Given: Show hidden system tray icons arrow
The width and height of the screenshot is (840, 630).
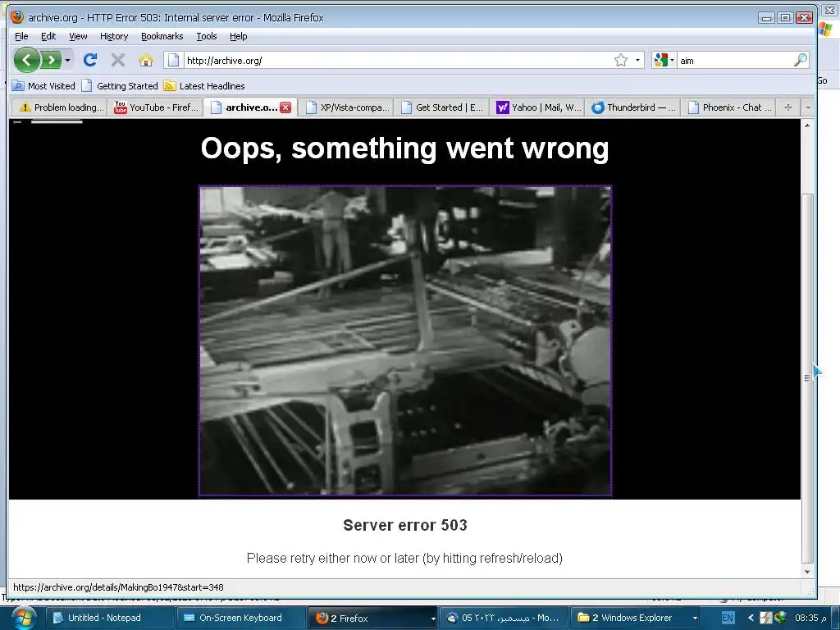Looking at the screenshot, I should click(x=751, y=618).
